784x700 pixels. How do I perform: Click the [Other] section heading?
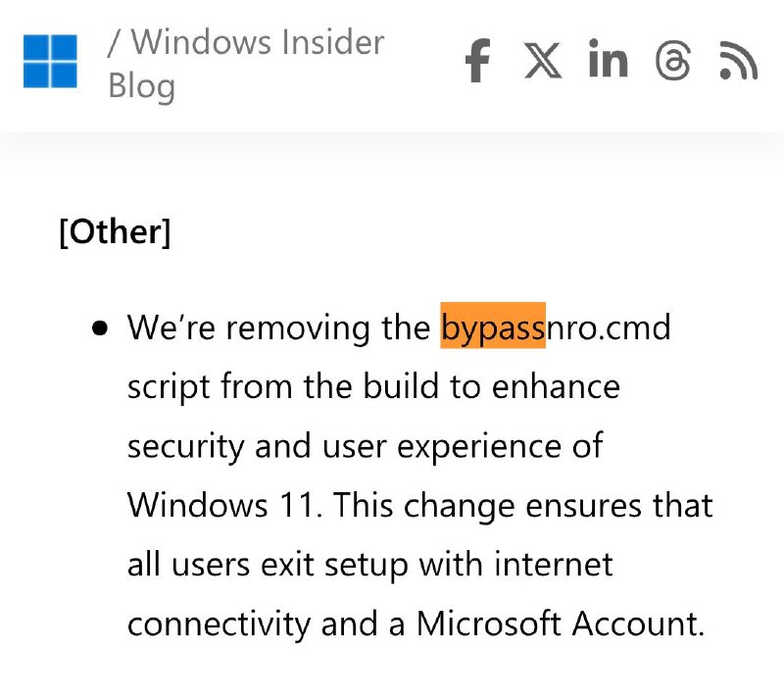click(115, 232)
